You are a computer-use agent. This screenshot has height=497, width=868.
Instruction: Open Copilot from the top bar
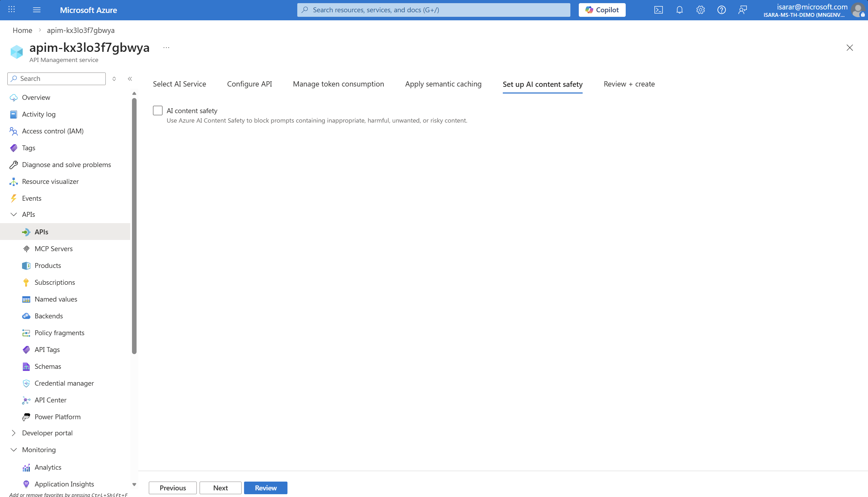click(602, 10)
